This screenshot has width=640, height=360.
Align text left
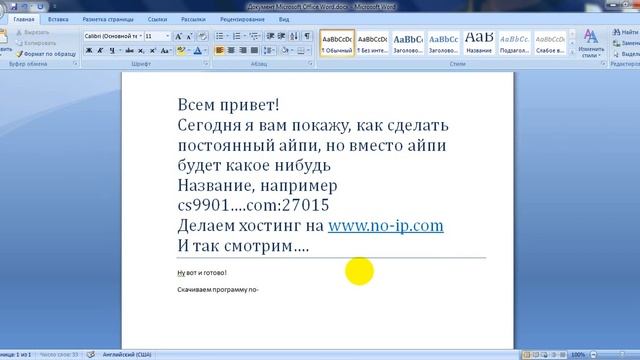coord(219,51)
